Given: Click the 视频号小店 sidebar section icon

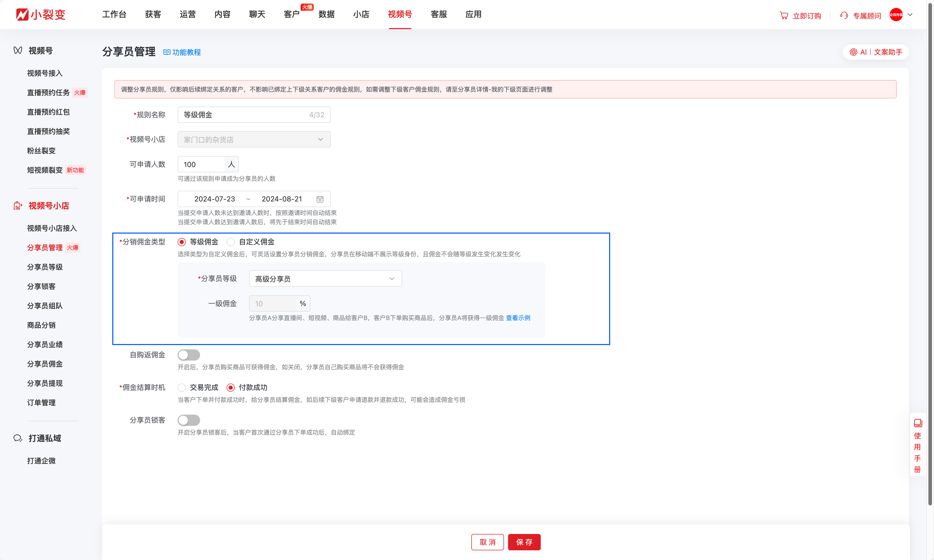Looking at the screenshot, I should click(18, 206).
